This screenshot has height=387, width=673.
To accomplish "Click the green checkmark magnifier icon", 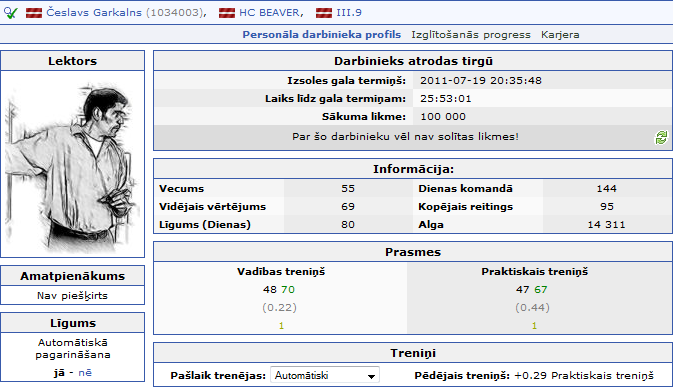I will click(11, 13).
